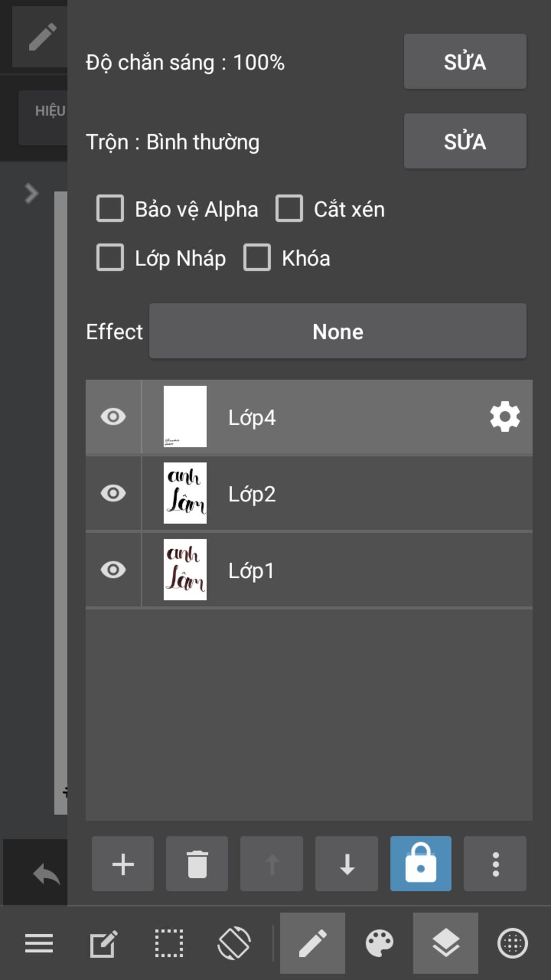Tap the undo arrow icon
This screenshot has width=551, height=980.
pyautogui.click(x=46, y=873)
